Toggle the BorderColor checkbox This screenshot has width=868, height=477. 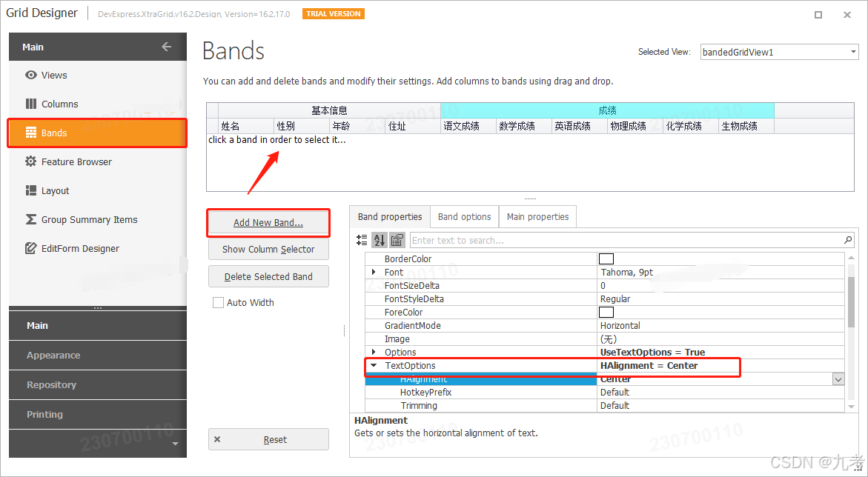click(x=606, y=258)
